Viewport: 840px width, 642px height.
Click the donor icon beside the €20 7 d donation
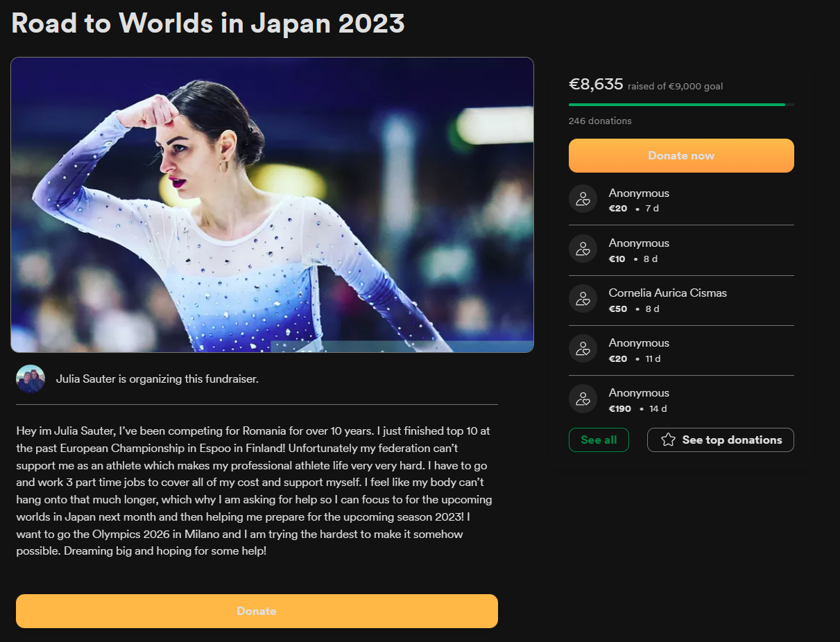coord(583,199)
